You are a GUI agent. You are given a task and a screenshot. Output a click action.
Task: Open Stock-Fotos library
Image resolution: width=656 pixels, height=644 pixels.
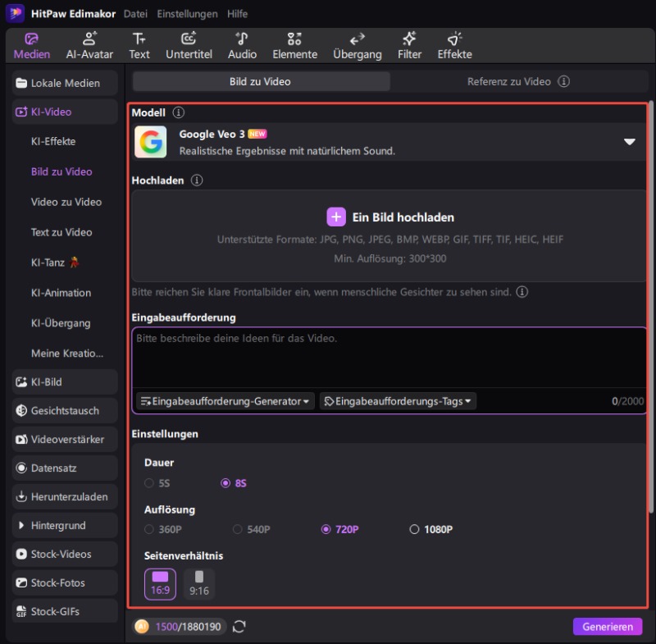[x=65, y=582]
